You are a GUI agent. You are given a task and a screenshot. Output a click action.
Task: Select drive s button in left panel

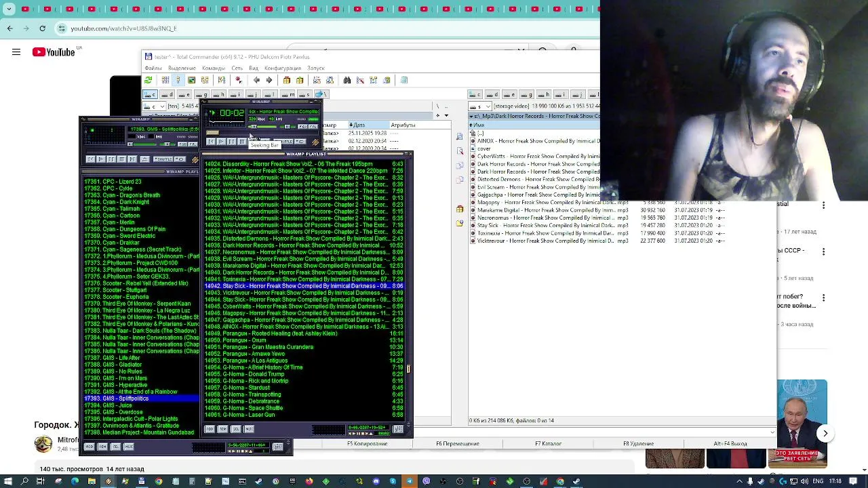point(305,94)
